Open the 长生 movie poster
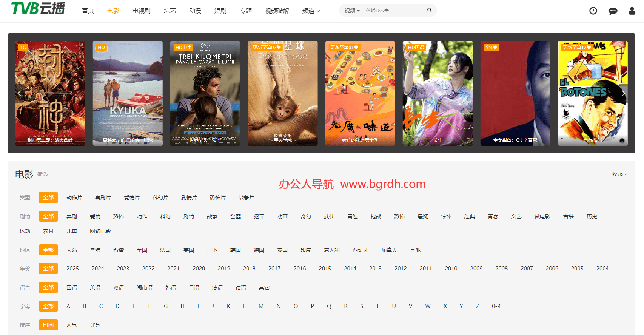This screenshot has height=335, width=644. (x=438, y=93)
